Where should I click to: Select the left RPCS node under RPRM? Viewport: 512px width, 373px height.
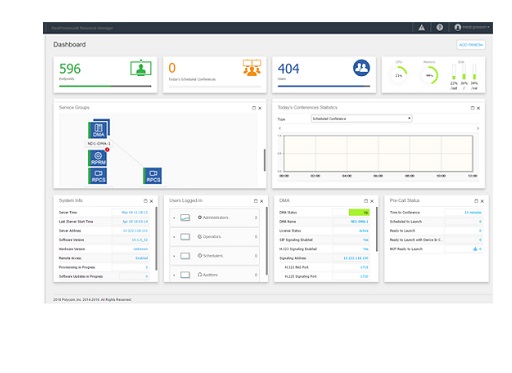click(x=98, y=176)
